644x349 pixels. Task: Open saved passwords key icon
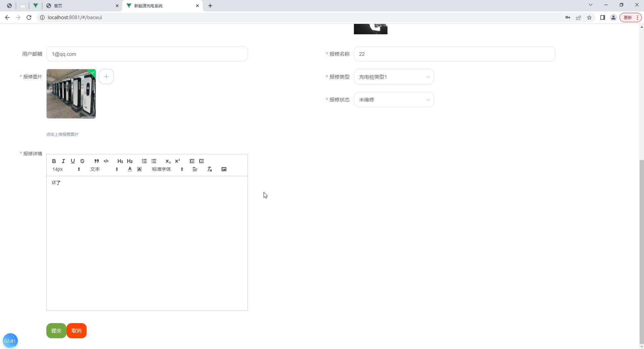click(x=568, y=17)
